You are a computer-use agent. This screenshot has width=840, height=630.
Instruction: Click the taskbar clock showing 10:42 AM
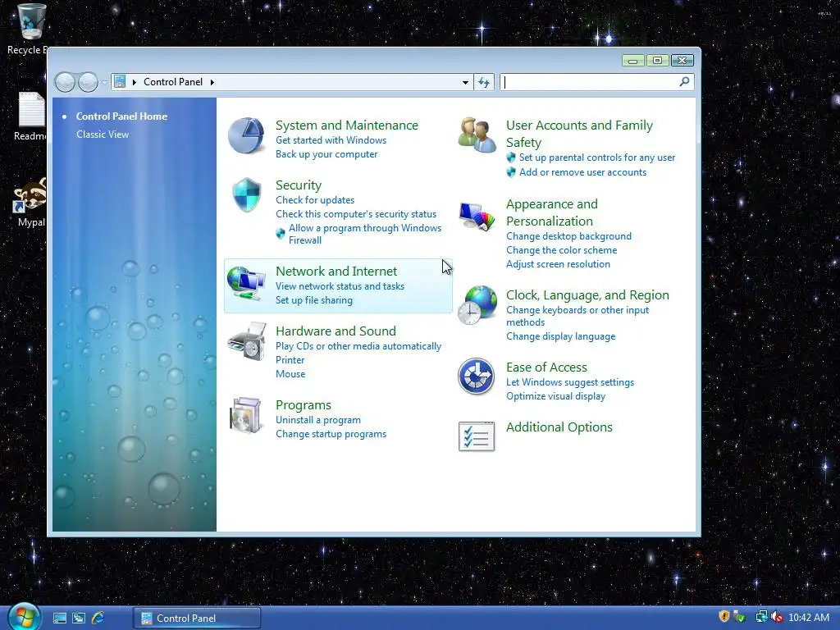(808, 618)
